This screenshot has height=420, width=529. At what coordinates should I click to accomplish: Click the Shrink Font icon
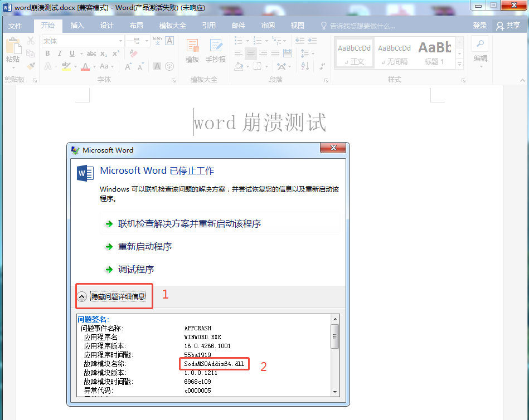(x=140, y=66)
